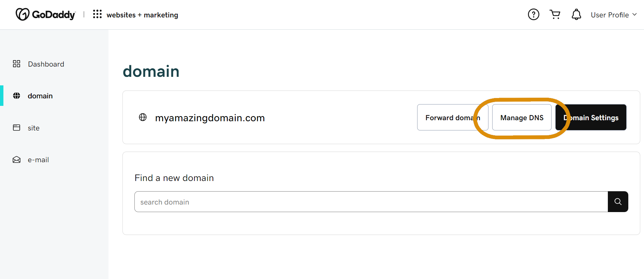644x279 pixels.
Task: Select the myamazingdomain.com link
Action: click(x=210, y=117)
